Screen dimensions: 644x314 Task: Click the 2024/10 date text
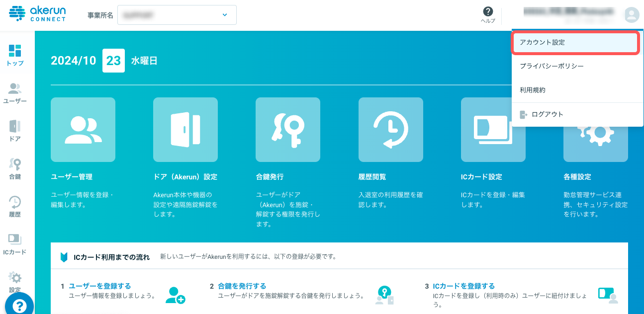coord(74,61)
